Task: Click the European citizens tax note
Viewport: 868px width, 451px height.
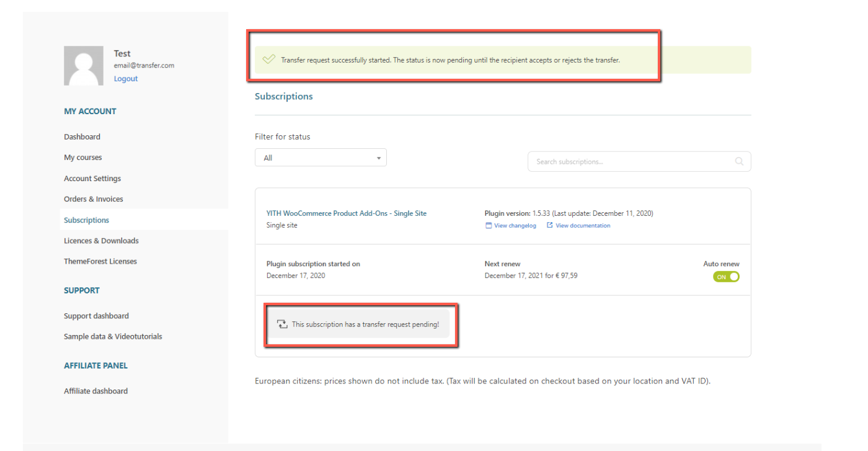Action: click(x=482, y=381)
